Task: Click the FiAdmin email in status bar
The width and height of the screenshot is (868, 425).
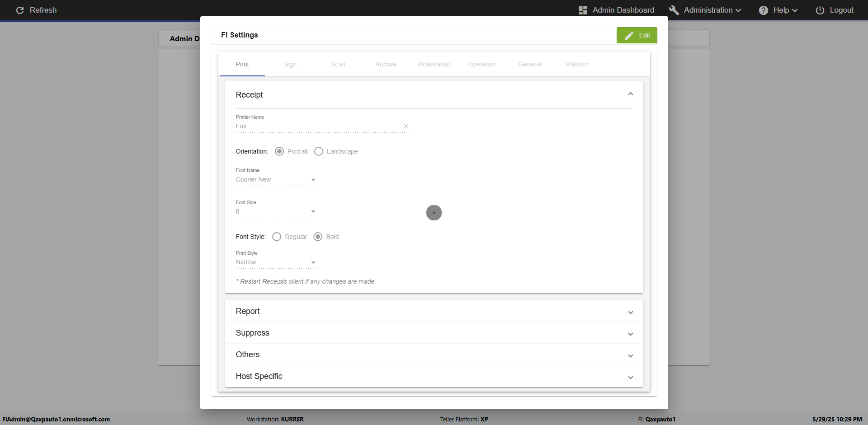Action: click(56, 419)
